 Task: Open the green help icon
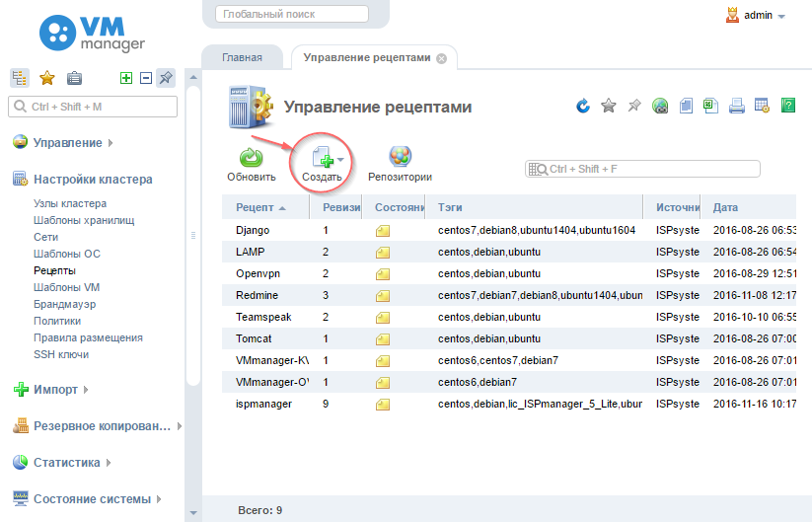[x=787, y=106]
